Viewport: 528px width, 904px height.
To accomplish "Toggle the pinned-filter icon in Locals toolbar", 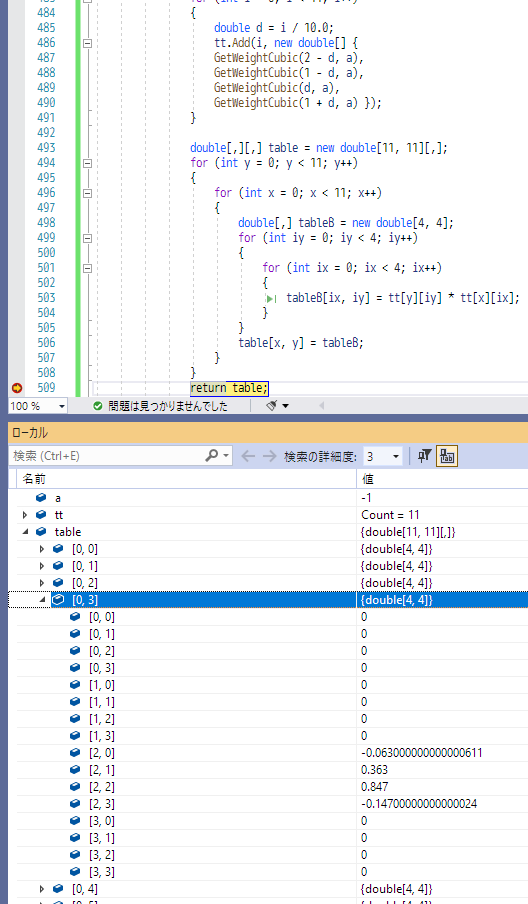I will tap(424, 456).
